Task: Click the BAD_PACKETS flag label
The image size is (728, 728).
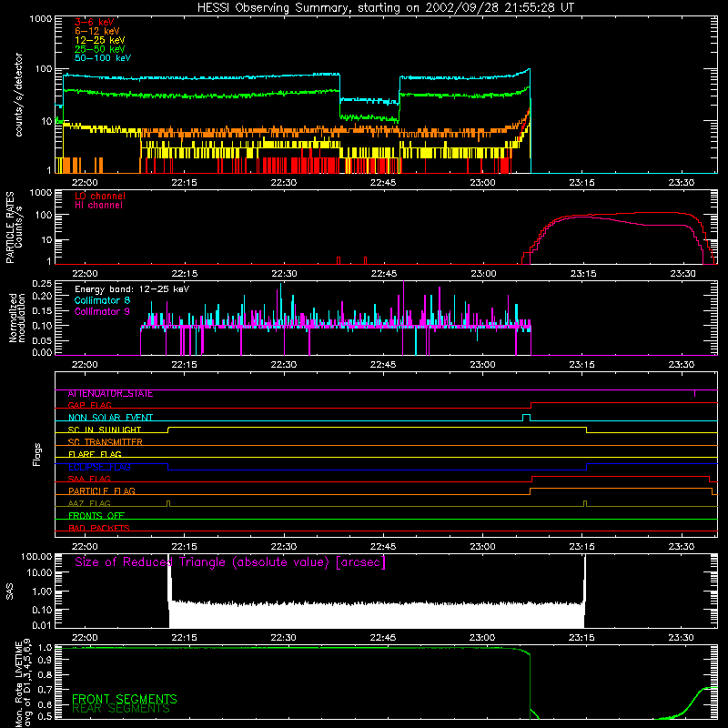Action: click(99, 528)
